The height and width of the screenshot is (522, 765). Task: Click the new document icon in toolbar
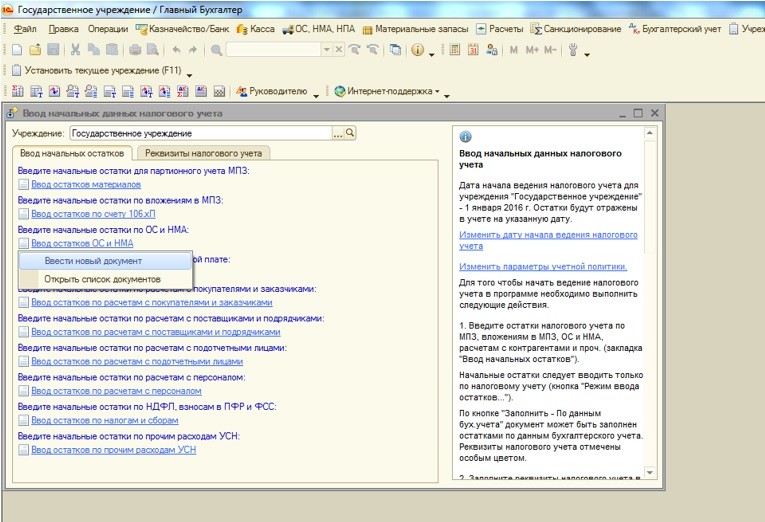[18, 49]
